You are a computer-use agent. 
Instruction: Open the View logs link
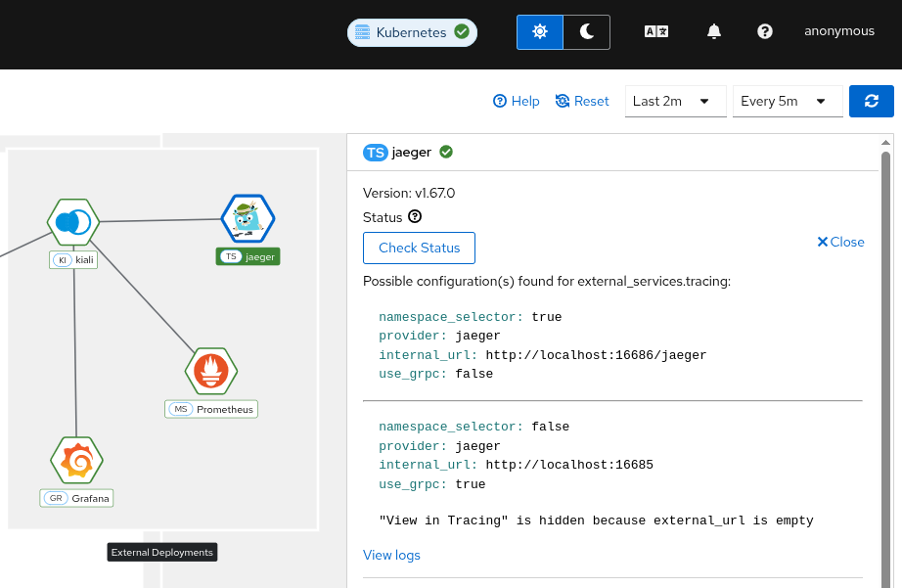391,555
